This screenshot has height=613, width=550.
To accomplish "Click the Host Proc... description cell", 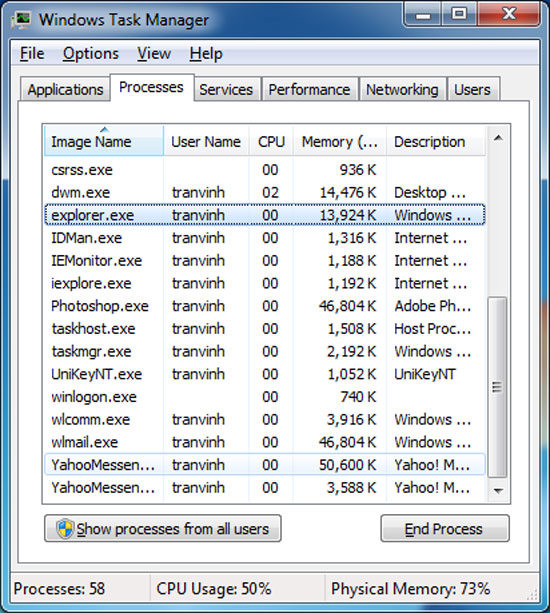I will click(x=432, y=328).
